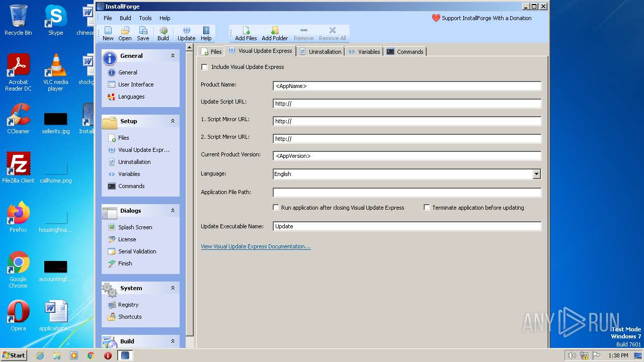Enable Include Visual Update Express checkbox

pos(204,67)
